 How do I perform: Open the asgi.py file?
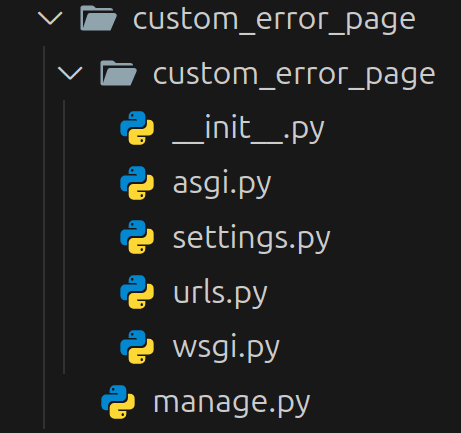(x=222, y=184)
